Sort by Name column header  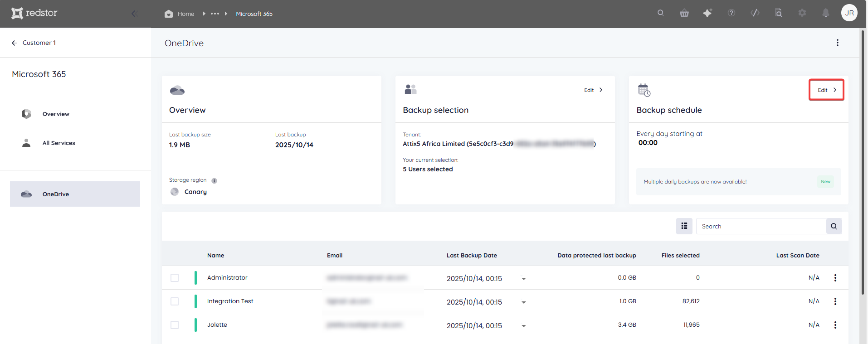point(215,255)
